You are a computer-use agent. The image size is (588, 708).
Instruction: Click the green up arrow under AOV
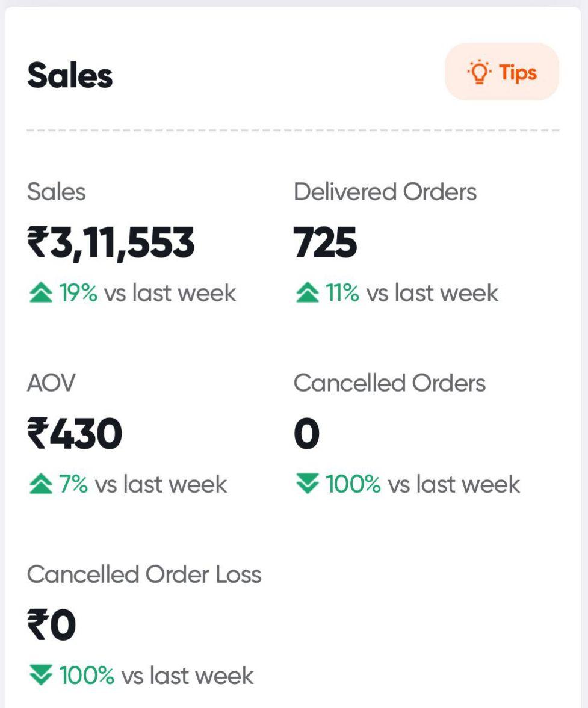point(41,484)
